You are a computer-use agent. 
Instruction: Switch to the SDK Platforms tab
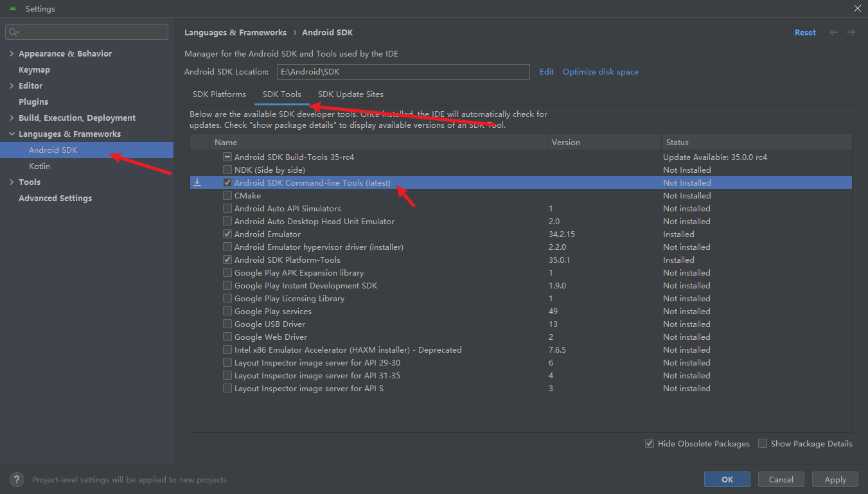coord(219,94)
